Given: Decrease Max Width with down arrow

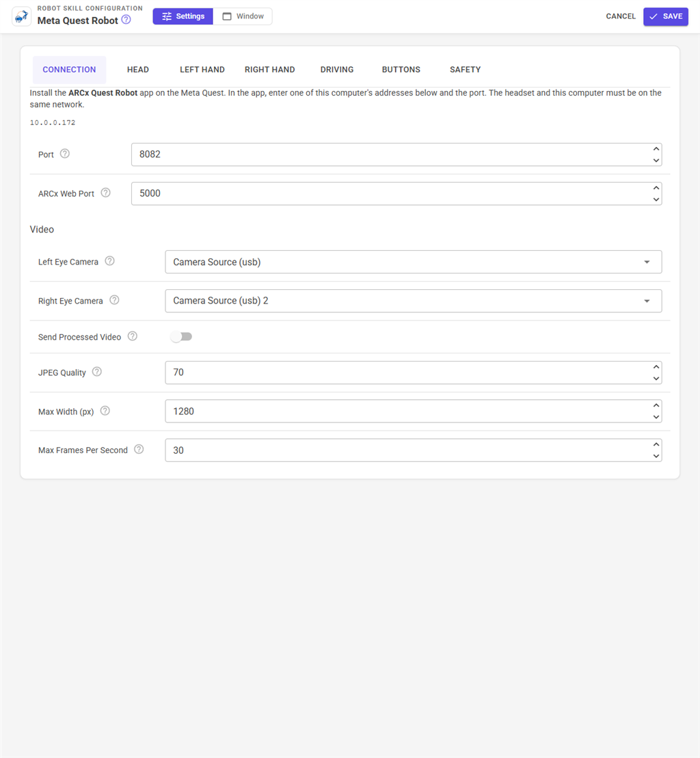Looking at the screenshot, I should click(656, 417).
